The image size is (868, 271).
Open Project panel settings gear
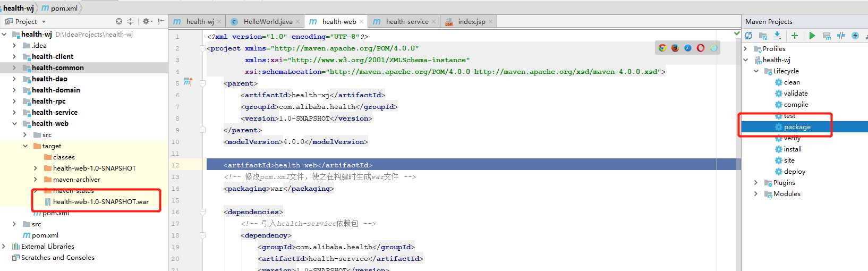click(147, 21)
